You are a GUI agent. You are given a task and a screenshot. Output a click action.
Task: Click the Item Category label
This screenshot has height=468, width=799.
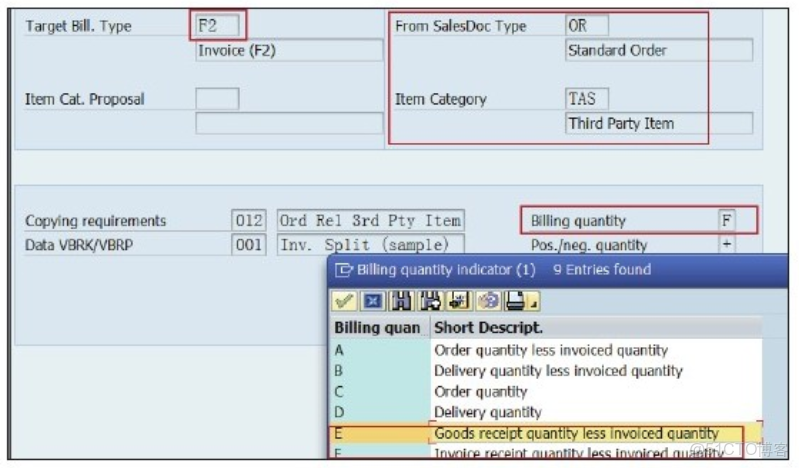point(441,99)
